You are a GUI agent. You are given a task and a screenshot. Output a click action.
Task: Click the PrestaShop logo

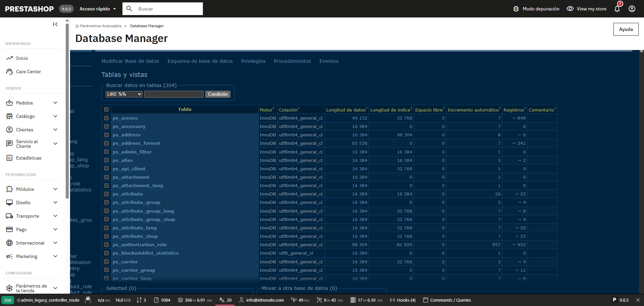coord(30,9)
